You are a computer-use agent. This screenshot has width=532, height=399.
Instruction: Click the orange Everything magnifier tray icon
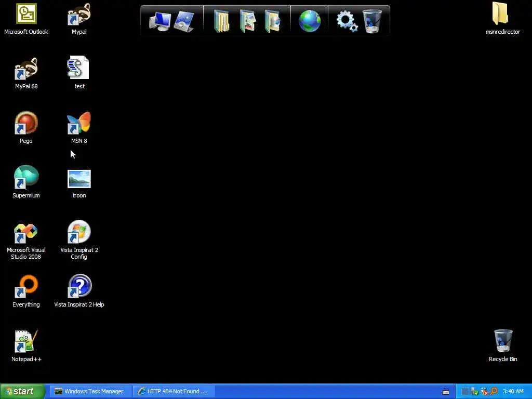click(494, 391)
